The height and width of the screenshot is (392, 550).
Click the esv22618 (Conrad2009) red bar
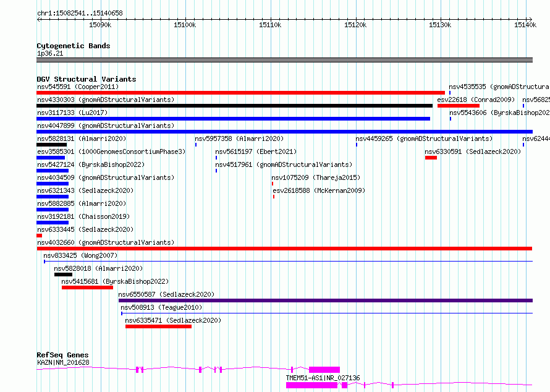pyautogui.click(x=459, y=106)
